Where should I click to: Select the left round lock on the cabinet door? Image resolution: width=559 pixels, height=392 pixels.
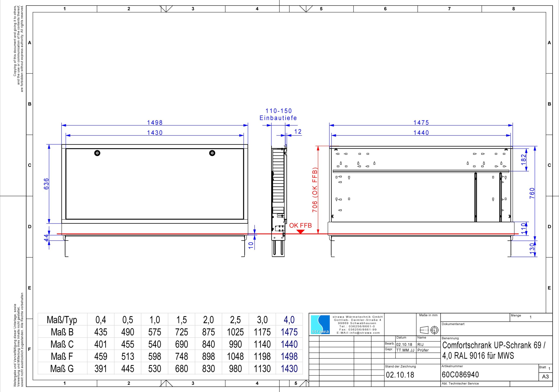point(97,153)
